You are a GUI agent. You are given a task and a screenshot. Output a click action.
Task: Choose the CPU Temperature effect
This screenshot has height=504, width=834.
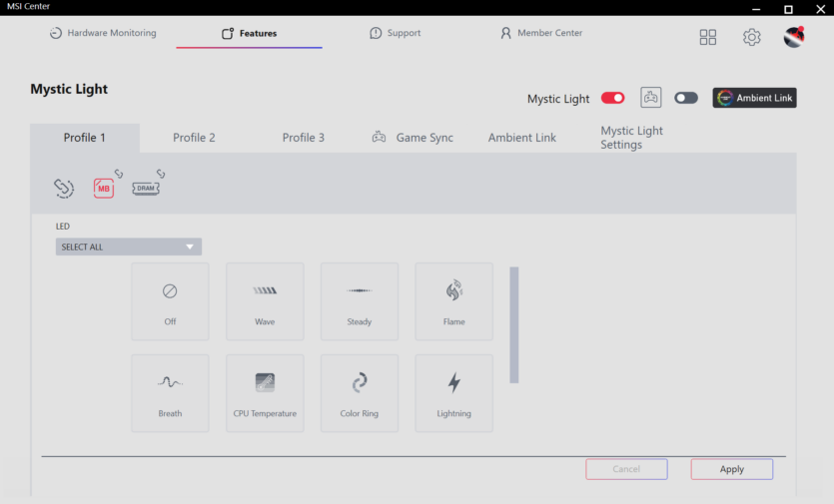click(265, 393)
